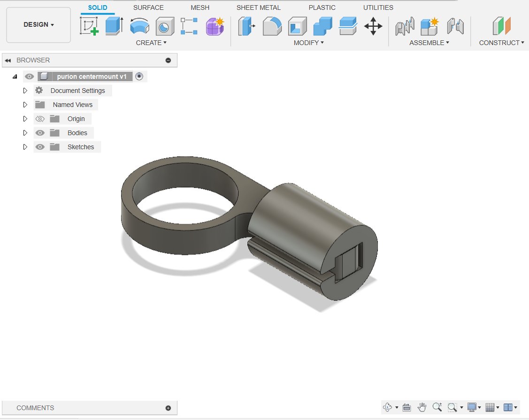This screenshot has width=529, height=420.
Task: Click the Pan hand icon
Action: [422, 407]
